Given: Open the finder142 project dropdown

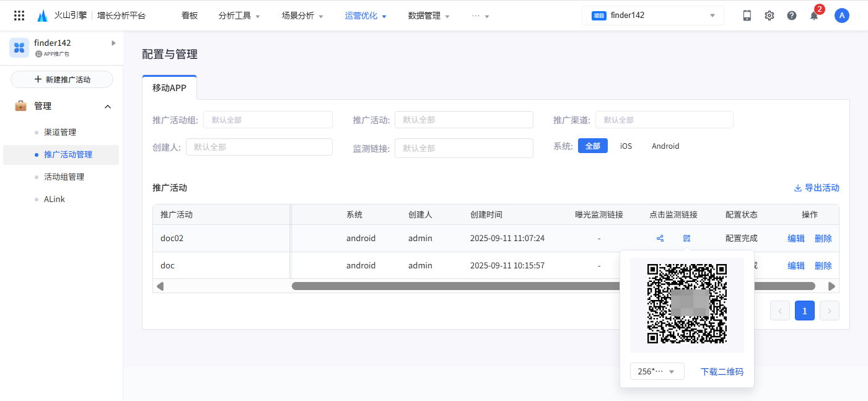Looking at the screenshot, I should [652, 15].
